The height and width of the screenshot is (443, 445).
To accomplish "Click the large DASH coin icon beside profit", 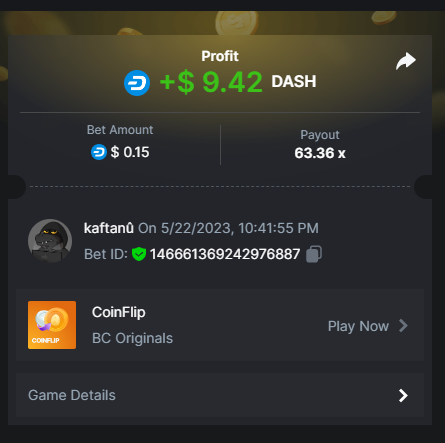I will [x=137, y=83].
